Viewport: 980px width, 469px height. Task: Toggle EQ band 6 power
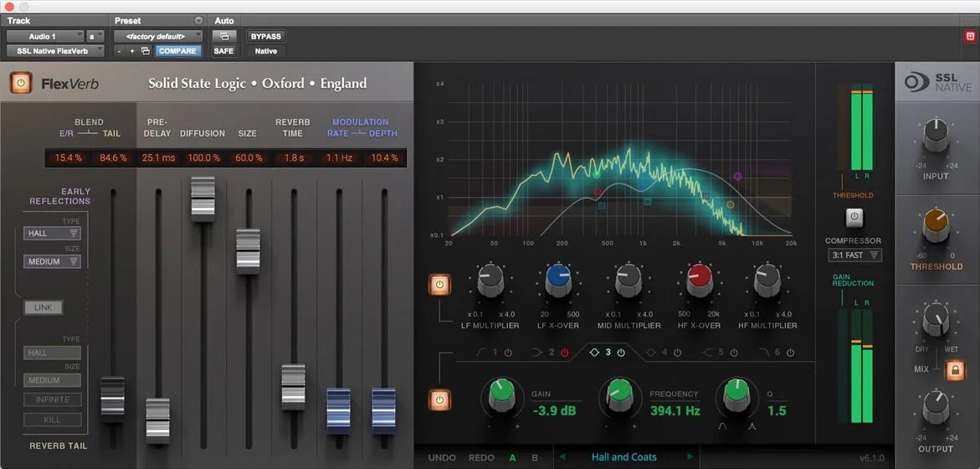[x=791, y=353]
